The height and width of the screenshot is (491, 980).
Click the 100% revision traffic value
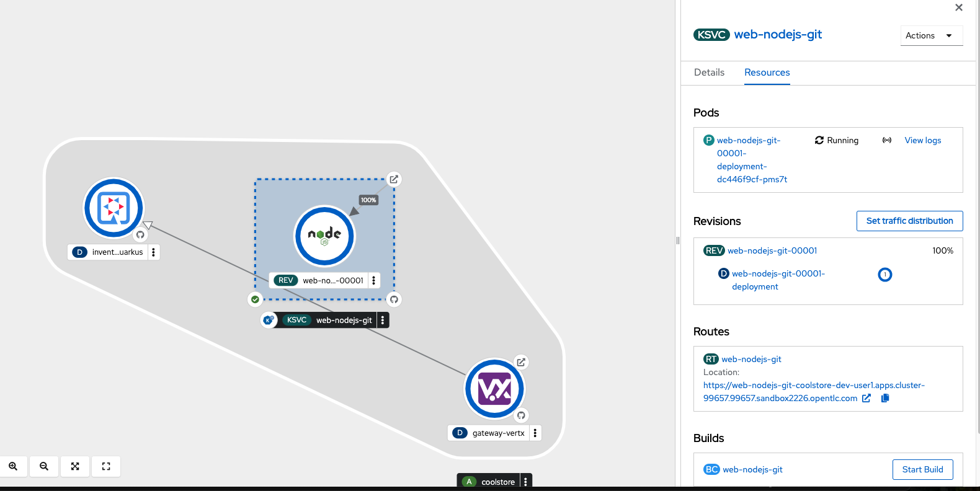tap(943, 250)
